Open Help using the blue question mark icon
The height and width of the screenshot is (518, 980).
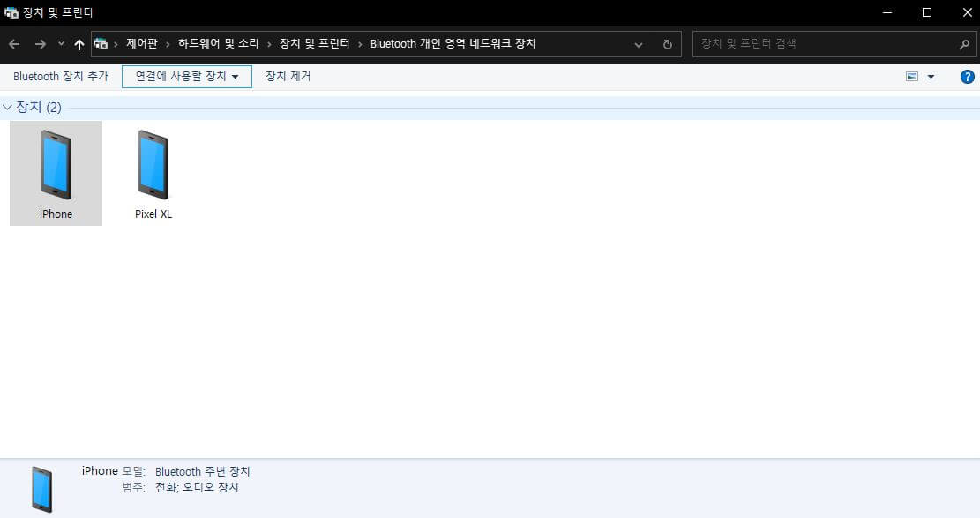click(x=967, y=76)
